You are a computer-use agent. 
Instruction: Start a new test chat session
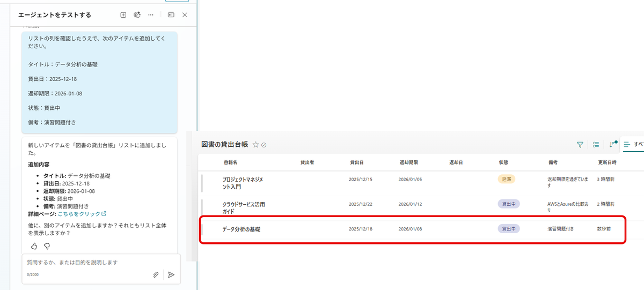123,15
